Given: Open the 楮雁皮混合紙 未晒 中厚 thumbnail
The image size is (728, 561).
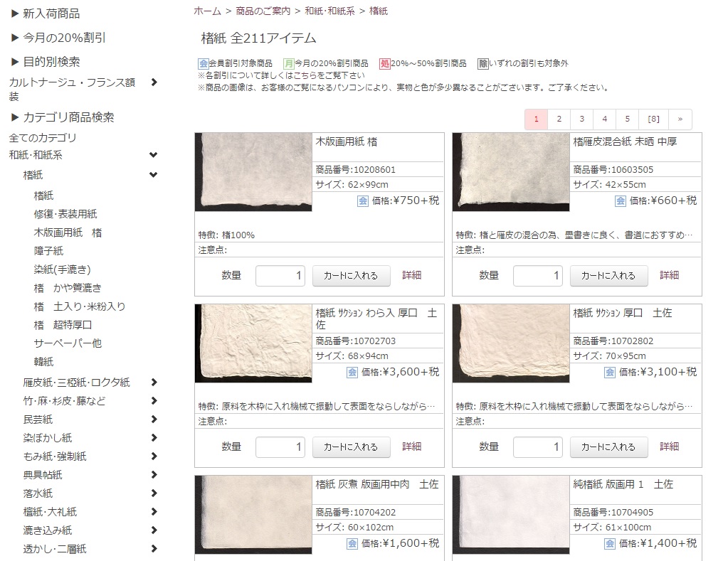Looking at the screenshot, I should click(511, 172).
